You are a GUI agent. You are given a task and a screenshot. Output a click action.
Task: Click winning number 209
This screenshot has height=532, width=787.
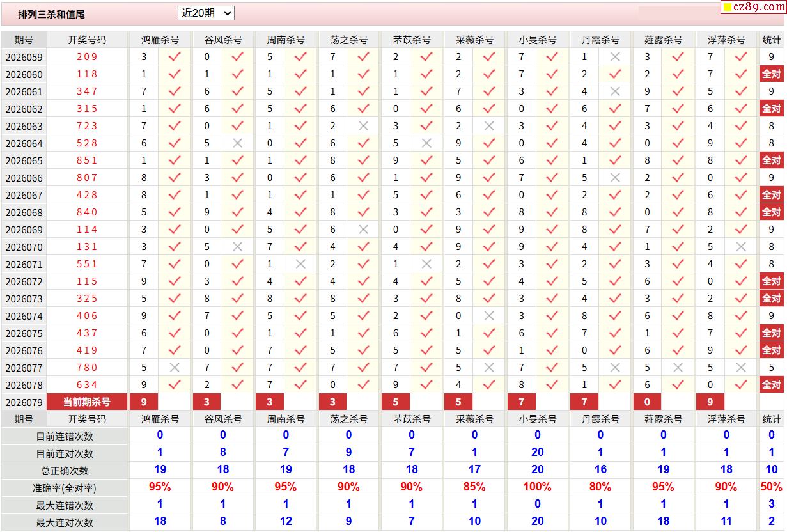point(87,57)
